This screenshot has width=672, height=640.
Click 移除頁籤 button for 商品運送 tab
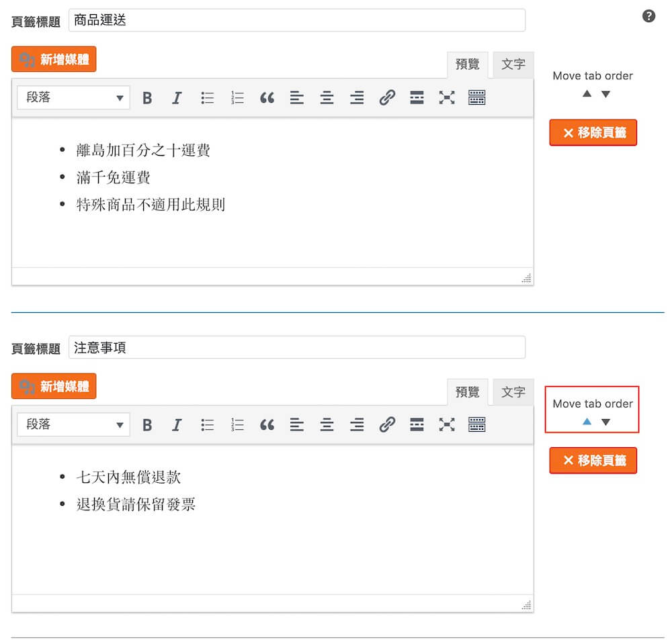point(593,133)
